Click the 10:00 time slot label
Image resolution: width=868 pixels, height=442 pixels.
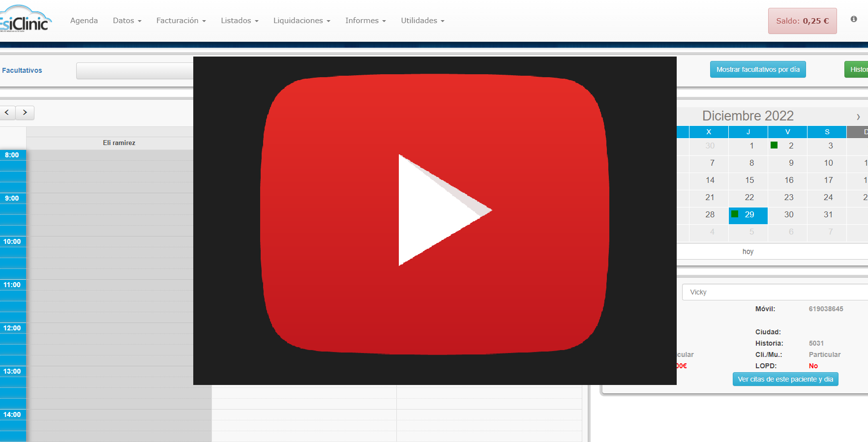pos(12,241)
